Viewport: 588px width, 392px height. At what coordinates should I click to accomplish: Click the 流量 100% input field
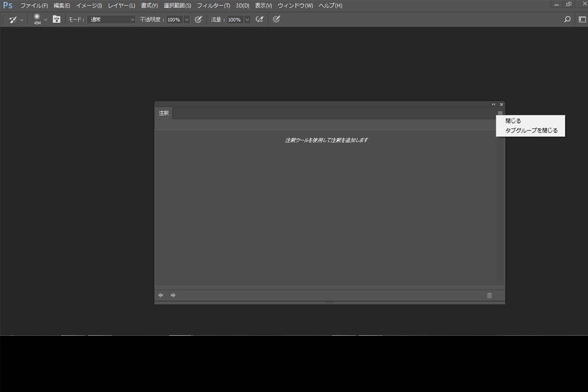coord(235,20)
